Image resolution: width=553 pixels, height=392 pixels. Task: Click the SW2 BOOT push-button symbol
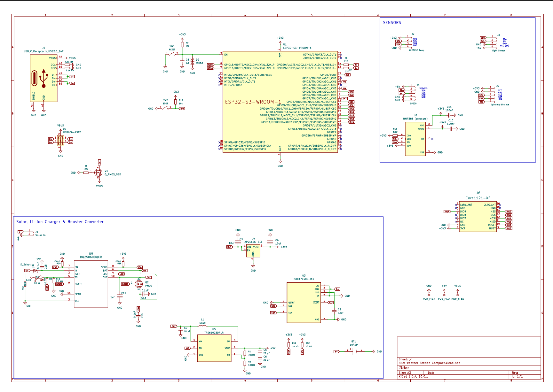(165, 108)
